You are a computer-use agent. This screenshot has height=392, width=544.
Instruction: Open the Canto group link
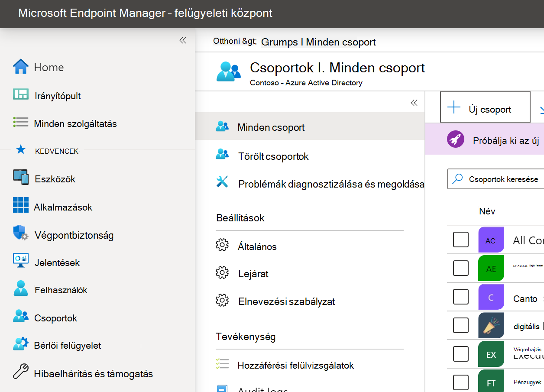point(525,298)
